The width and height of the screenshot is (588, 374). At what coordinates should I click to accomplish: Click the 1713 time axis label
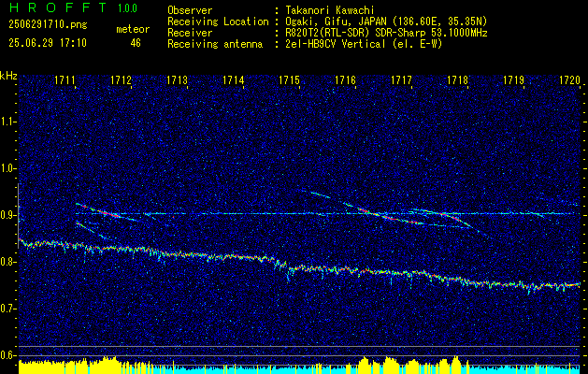177,79
